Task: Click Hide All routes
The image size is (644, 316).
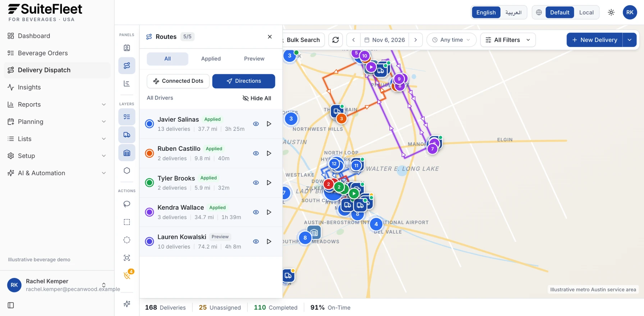Action: (x=257, y=98)
